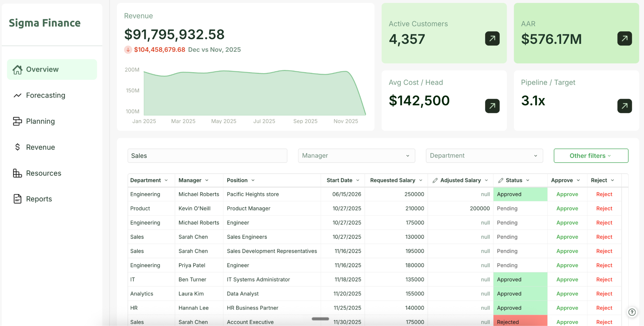Screen dimensions: 644x326
Task: Select Adjusted Salary value 200000
Action: [x=479, y=208]
